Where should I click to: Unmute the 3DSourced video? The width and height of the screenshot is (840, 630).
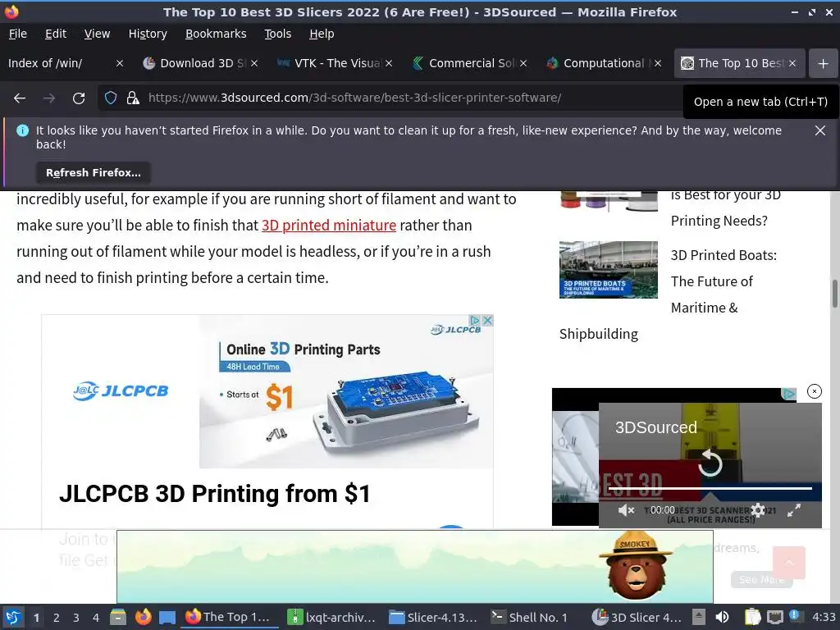pos(625,510)
